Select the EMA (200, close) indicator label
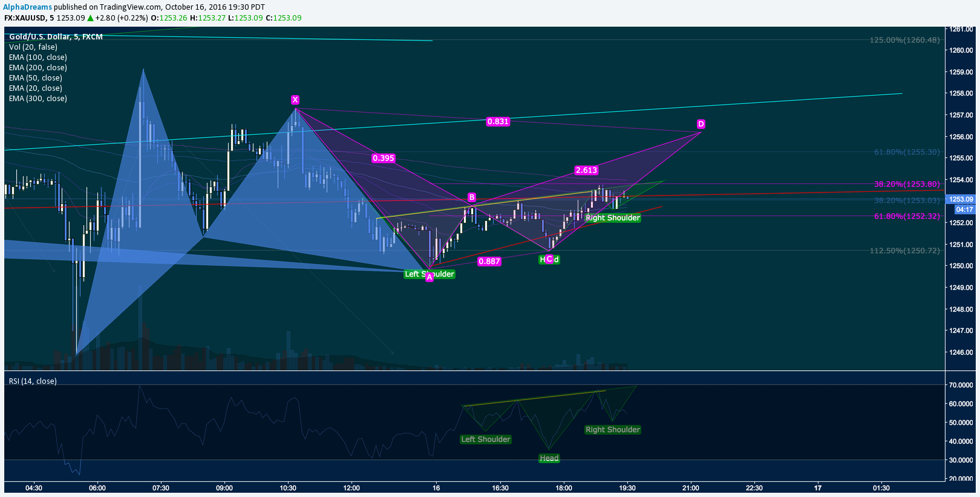The image size is (980, 497). pyautogui.click(x=38, y=68)
